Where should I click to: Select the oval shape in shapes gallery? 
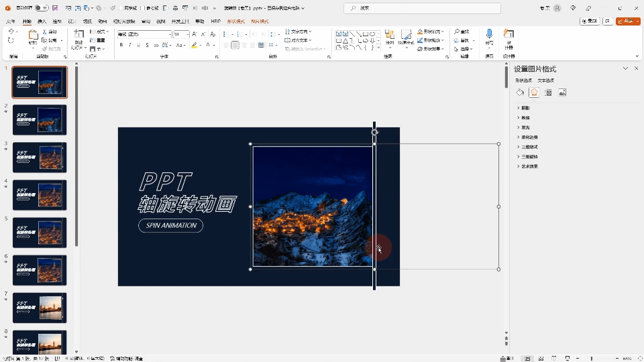[372, 34]
